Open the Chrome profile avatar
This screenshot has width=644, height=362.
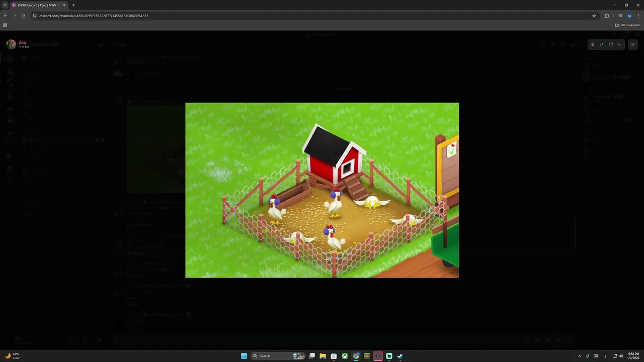629,16
